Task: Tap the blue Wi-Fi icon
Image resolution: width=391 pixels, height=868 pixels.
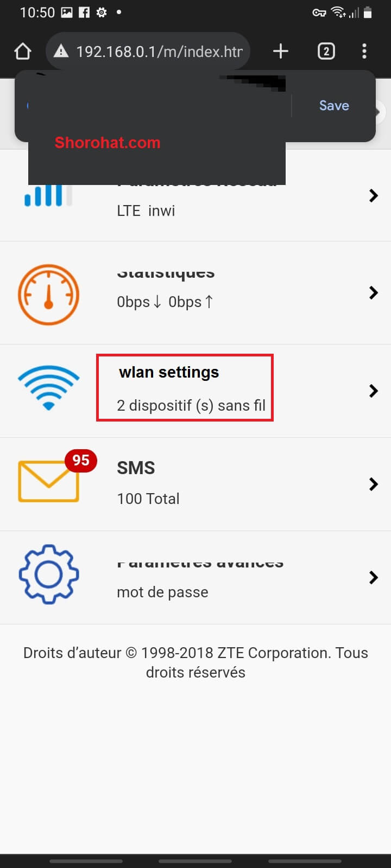Action: pos(48,387)
